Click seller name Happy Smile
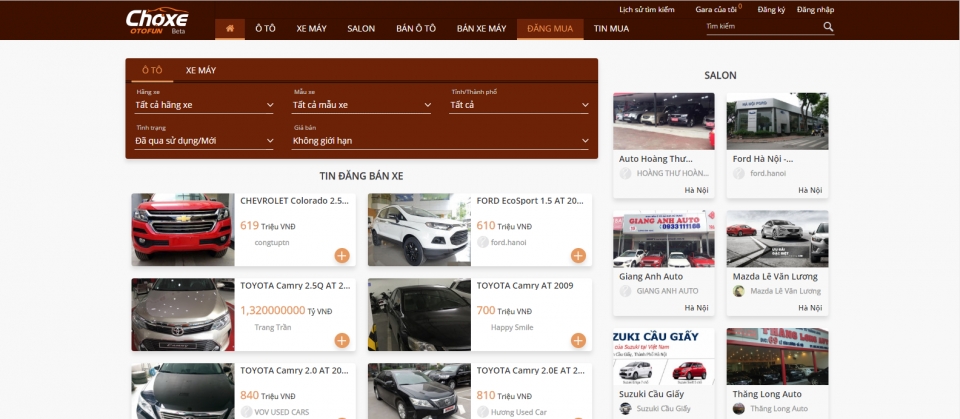The height and width of the screenshot is (419, 960). [x=512, y=327]
